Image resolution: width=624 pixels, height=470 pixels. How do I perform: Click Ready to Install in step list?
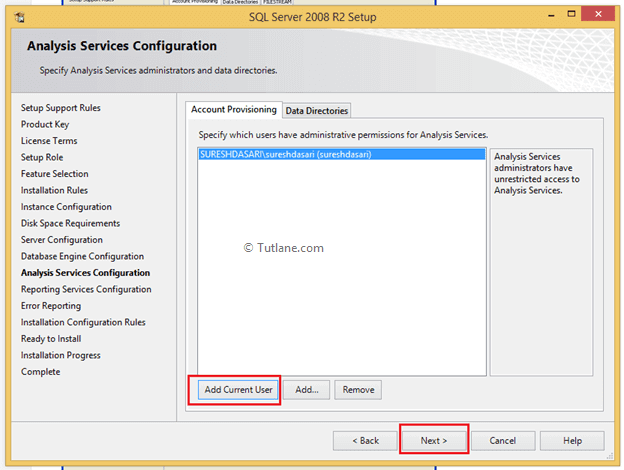(x=51, y=339)
